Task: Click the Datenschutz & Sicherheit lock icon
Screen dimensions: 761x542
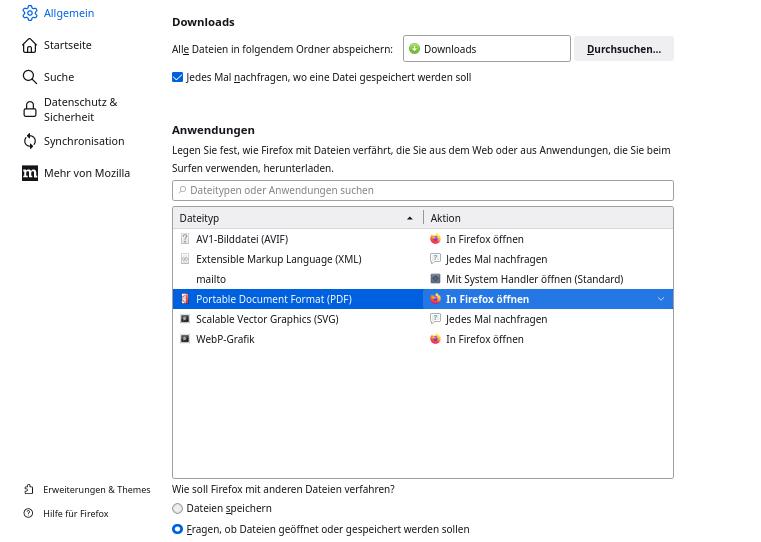Action: coord(30,109)
